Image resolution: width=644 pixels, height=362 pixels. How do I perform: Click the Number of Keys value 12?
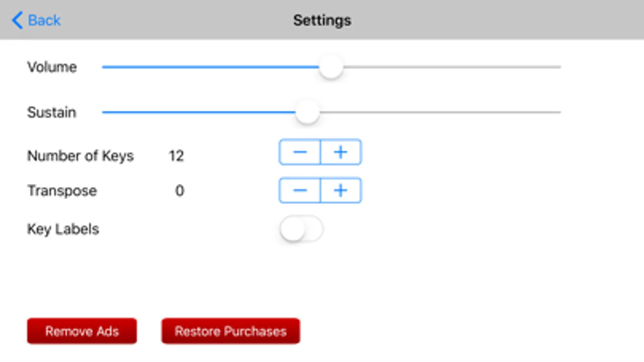click(x=176, y=156)
